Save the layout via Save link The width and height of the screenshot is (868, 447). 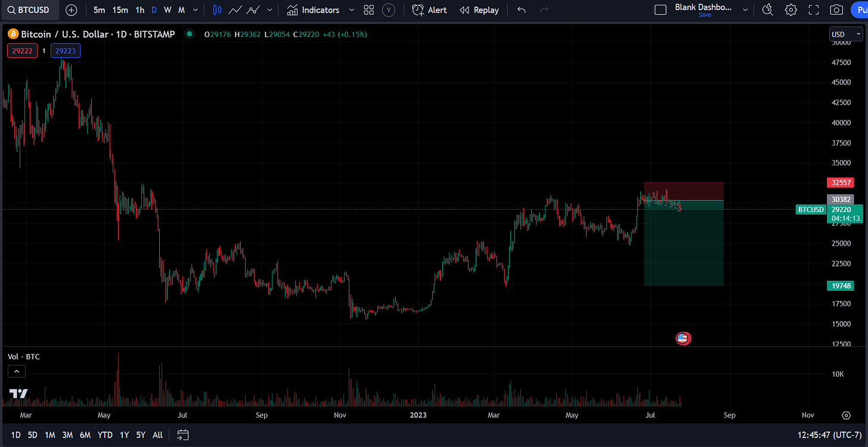[705, 15]
